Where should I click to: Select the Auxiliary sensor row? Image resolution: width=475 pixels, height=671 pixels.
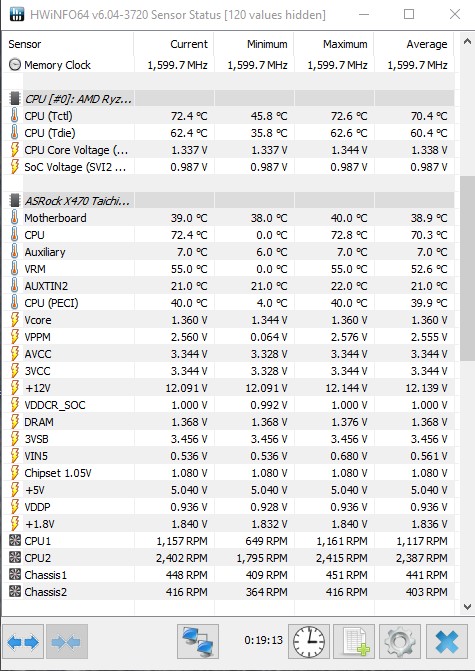(x=230, y=252)
